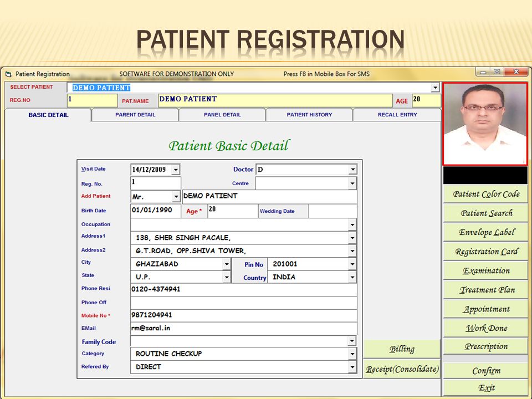Switch to the BASIC DETAIL tab

click(x=48, y=115)
